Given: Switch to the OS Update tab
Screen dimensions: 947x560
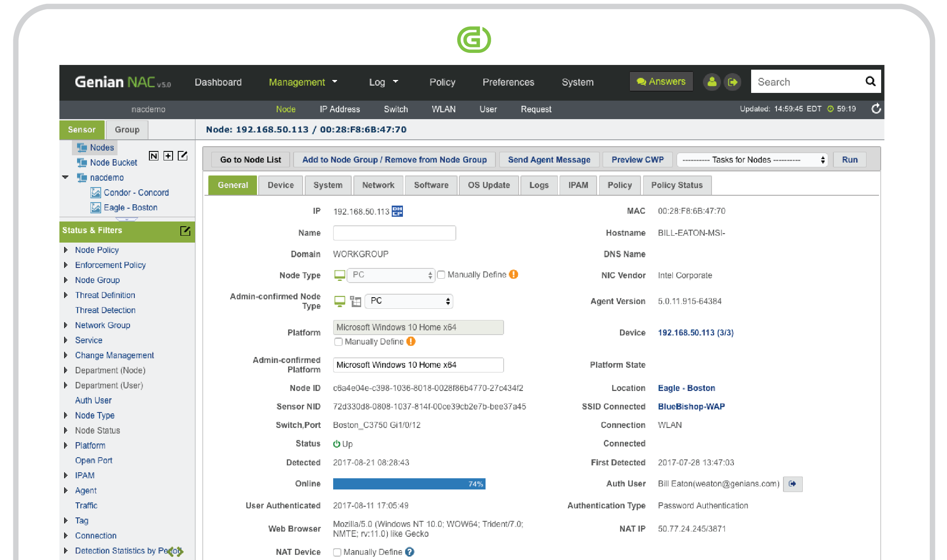Looking at the screenshot, I should tap(489, 185).
